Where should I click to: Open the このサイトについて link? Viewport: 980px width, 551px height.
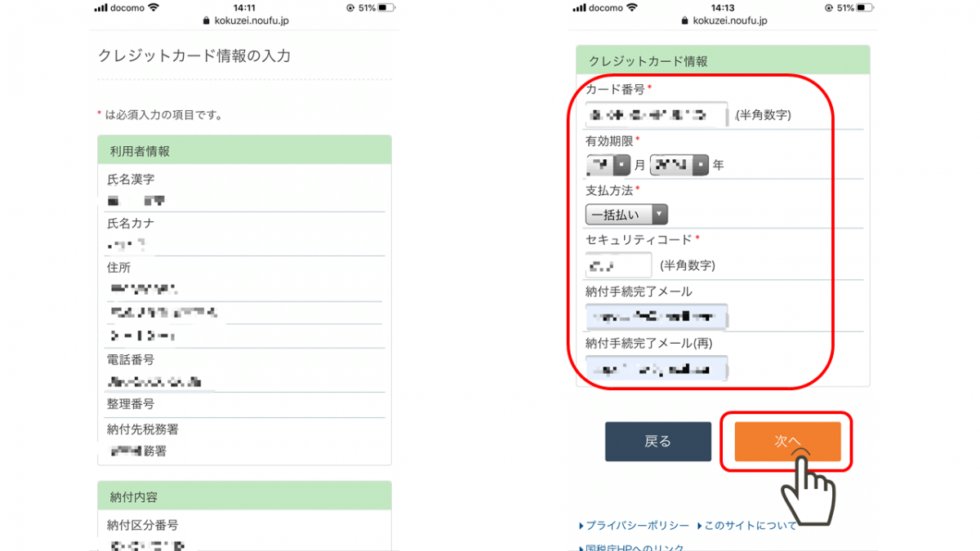pos(750,526)
